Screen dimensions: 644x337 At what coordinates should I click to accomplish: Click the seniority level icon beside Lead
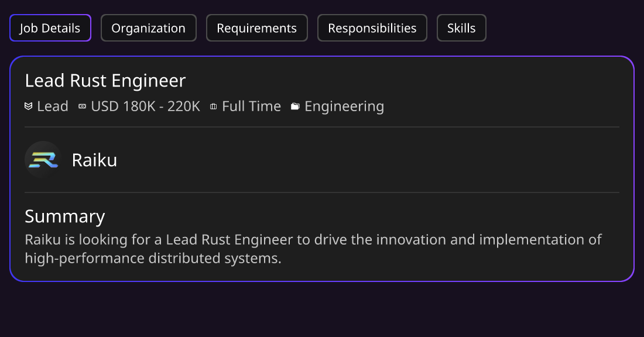pos(28,106)
